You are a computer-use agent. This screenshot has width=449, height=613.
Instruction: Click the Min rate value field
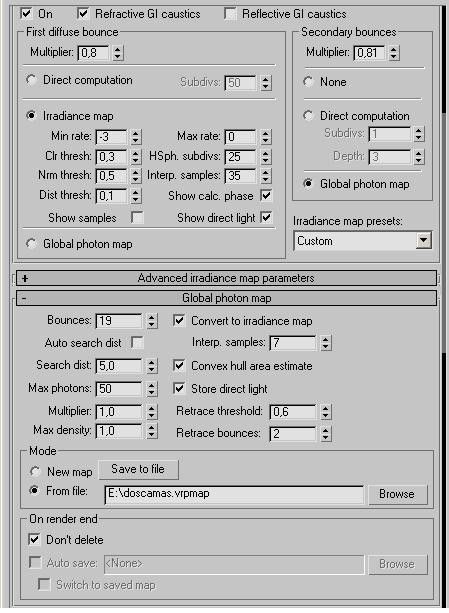111,137
